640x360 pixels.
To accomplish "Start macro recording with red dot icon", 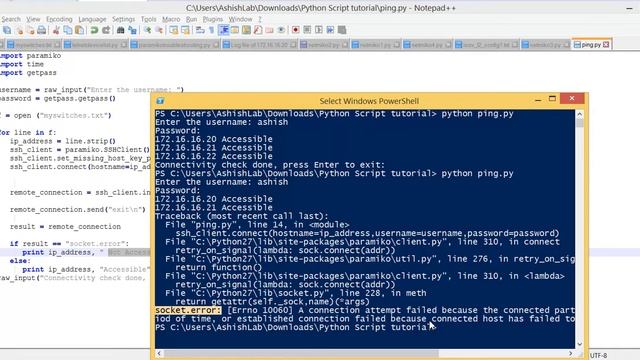I will pyautogui.click(x=296, y=30).
